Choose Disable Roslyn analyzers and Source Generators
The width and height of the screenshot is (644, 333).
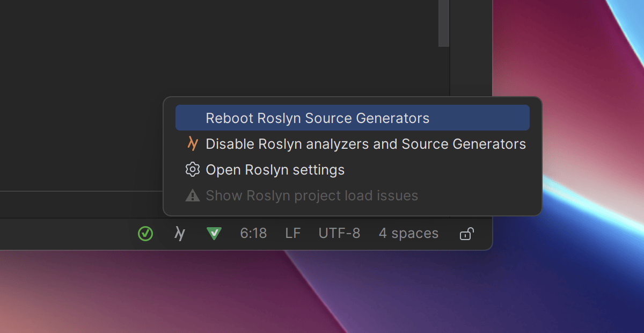tap(365, 144)
